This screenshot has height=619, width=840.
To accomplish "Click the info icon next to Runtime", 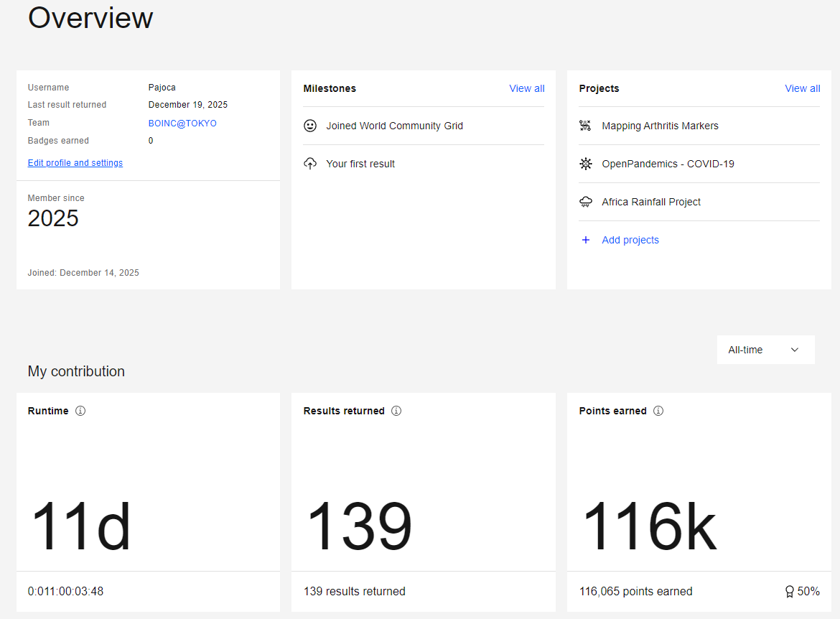I will [x=80, y=411].
